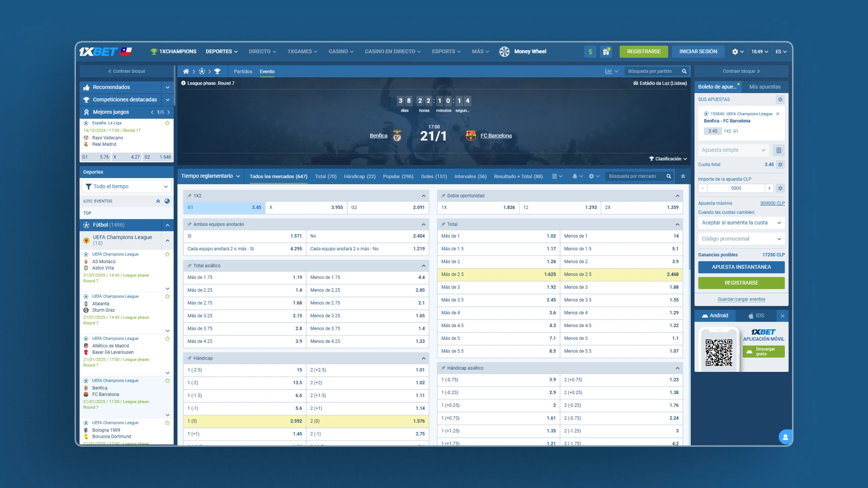
Task: Open gear next to Cuota total
Action: click(780, 164)
